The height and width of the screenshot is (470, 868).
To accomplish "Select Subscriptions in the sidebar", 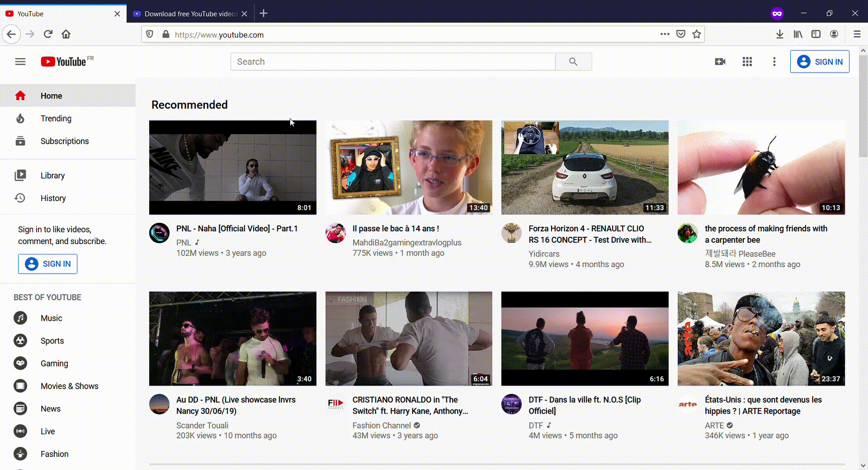I will (65, 141).
